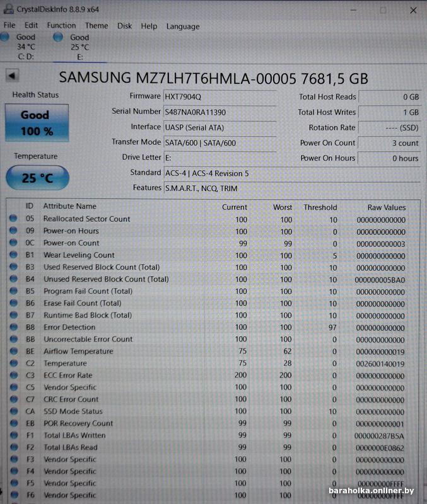This screenshot has width=427, height=504.
Task: Click status icon for C2 Temperature row
Action: click(14, 363)
